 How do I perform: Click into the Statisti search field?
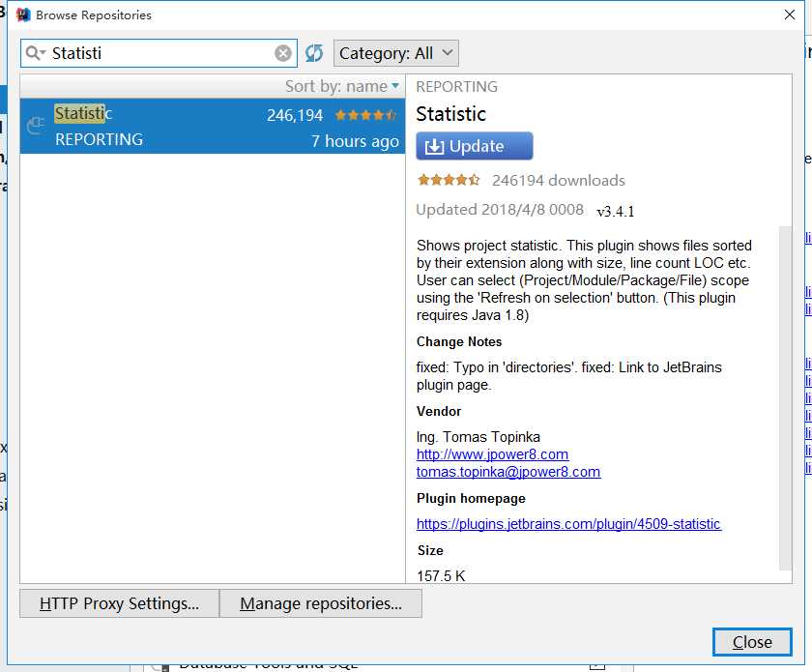[160, 53]
